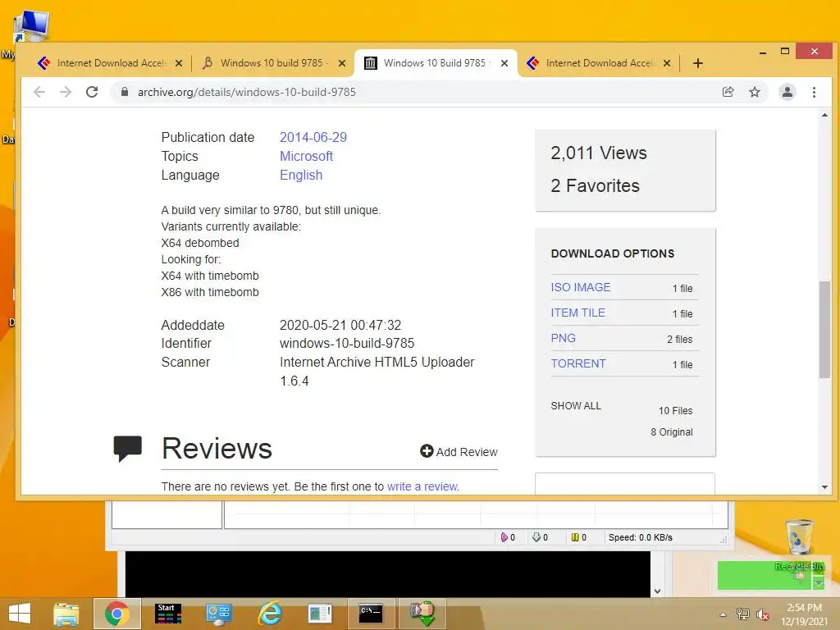This screenshot has height=630, width=840.
Task: Open Chrome three-dot menu
Action: 814,92
